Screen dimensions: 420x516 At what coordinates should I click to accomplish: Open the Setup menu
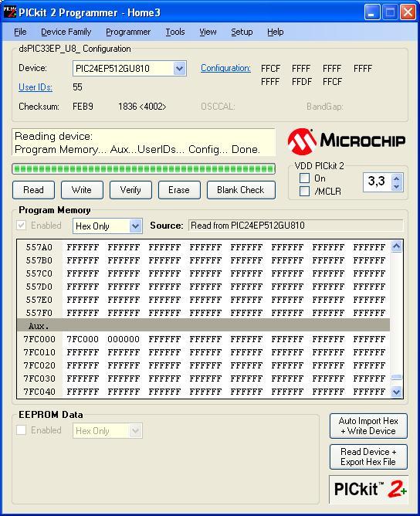click(x=242, y=32)
